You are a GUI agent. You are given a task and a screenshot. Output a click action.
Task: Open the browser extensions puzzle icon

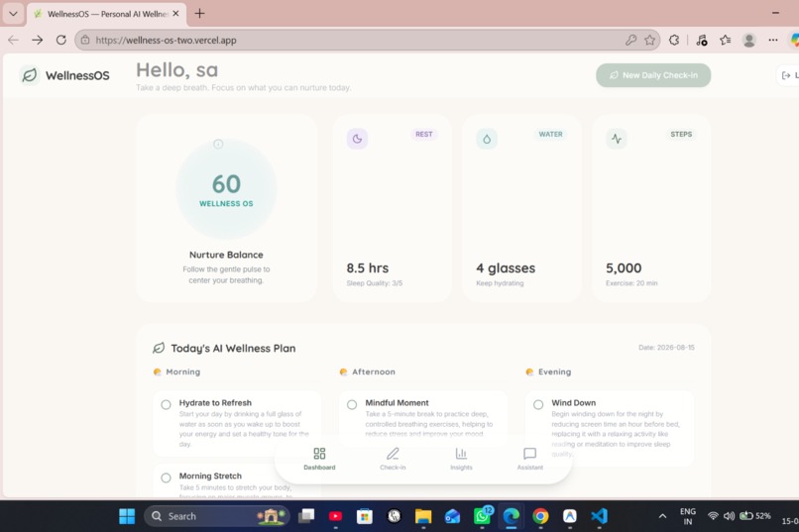674,40
